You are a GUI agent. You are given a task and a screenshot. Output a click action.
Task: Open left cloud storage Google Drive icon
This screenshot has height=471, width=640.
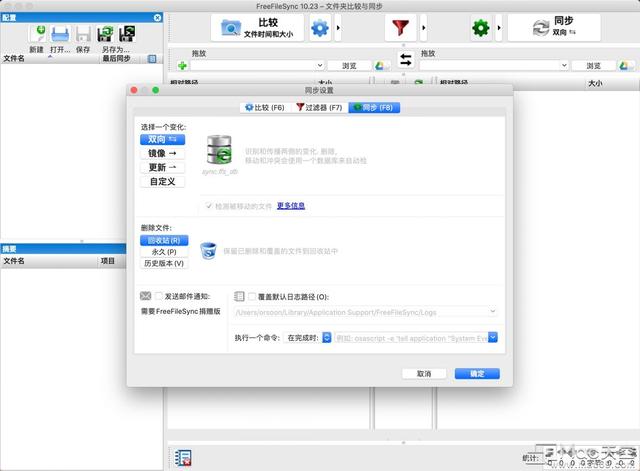pyautogui.click(x=380, y=65)
